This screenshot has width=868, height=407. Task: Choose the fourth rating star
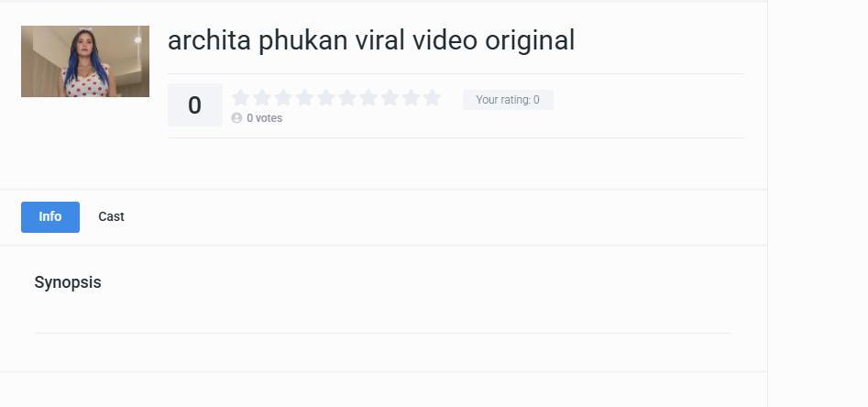coord(304,98)
